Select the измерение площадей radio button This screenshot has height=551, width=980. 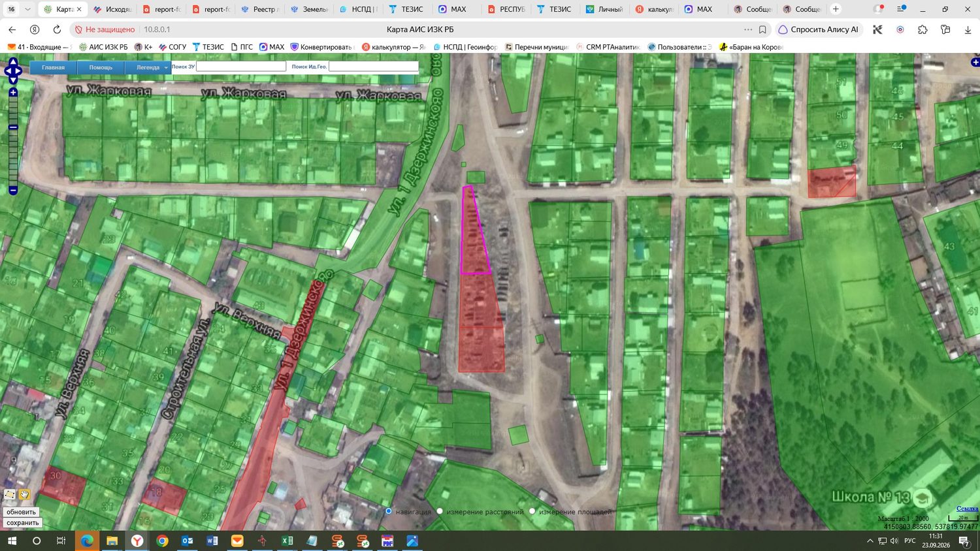pyautogui.click(x=532, y=511)
